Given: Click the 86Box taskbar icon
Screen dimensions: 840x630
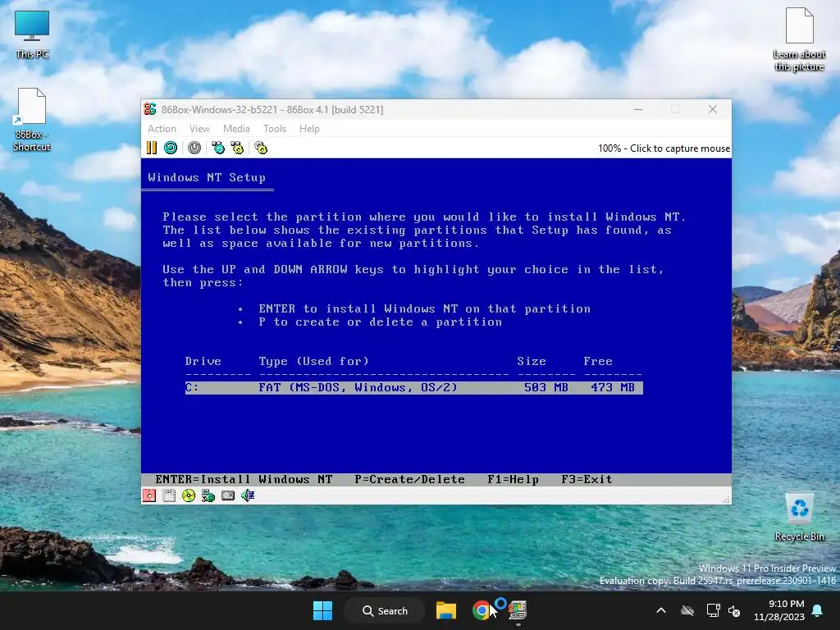Looking at the screenshot, I should pos(518,610).
